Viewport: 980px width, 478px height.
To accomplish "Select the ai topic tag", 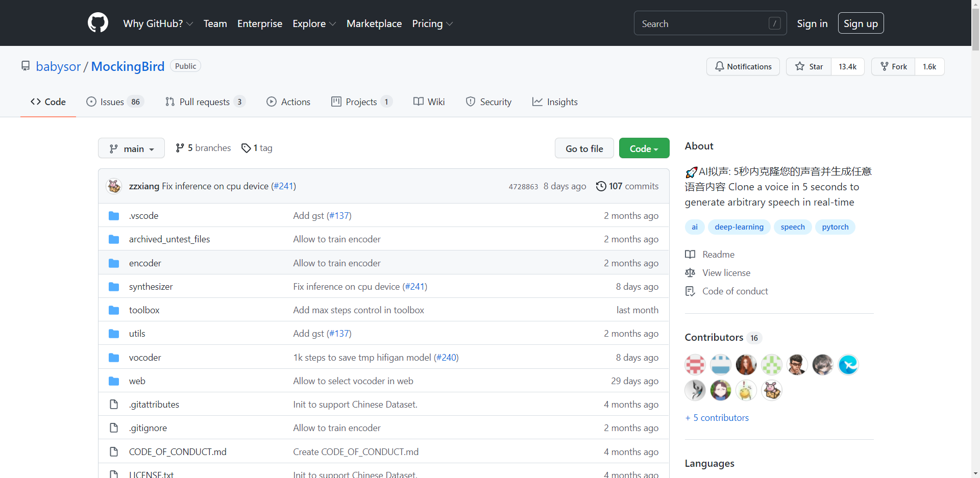I will pyautogui.click(x=695, y=227).
